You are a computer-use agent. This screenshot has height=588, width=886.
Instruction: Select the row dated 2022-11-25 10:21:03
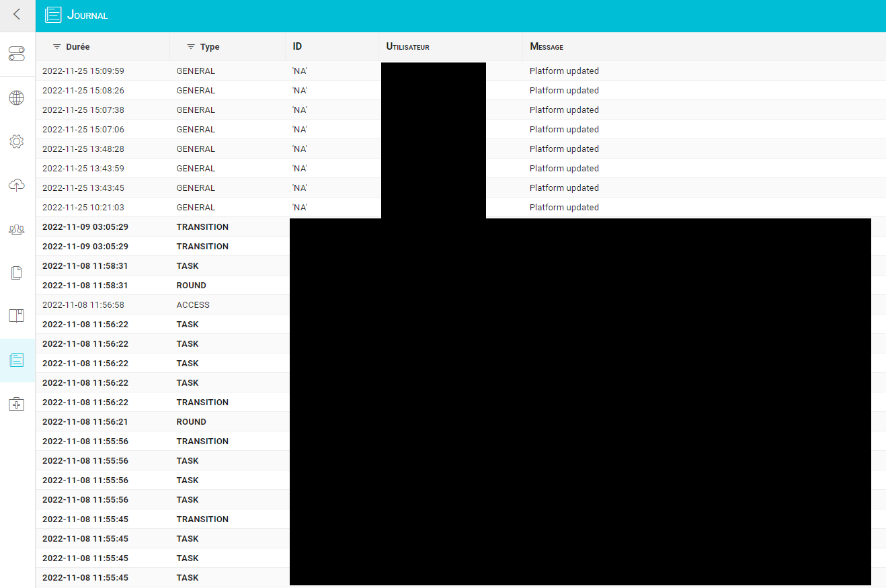click(460, 207)
